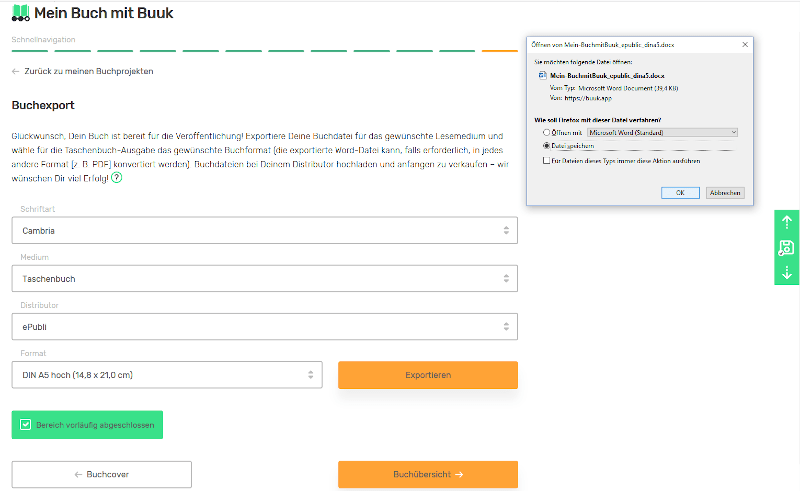Click the Word document file icon in dialog

[x=542, y=75]
